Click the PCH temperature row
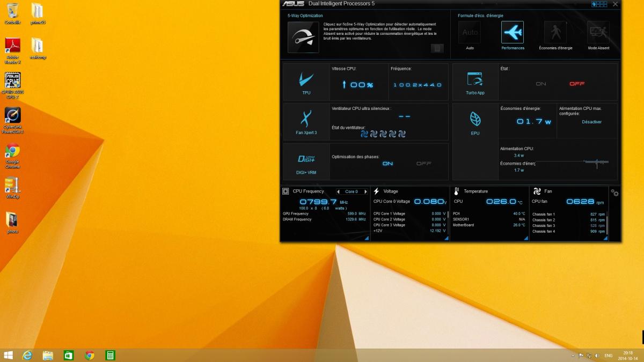The image size is (644, 362). pos(489,213)
